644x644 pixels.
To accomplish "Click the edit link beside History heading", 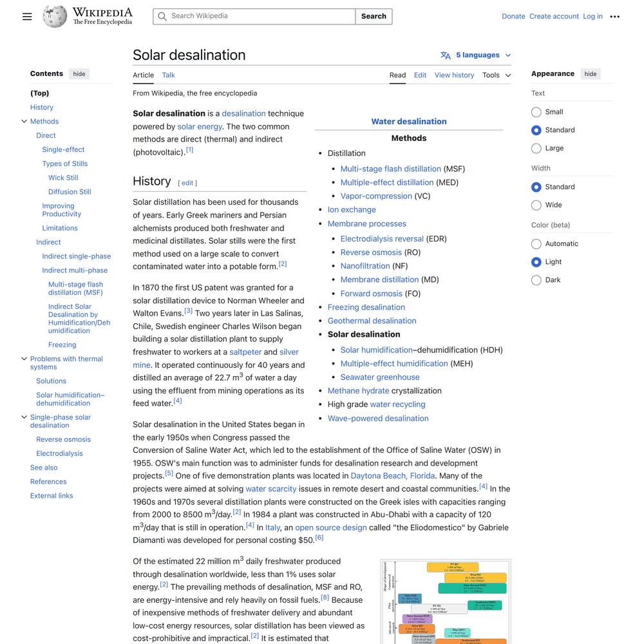I will pos(187,183).
